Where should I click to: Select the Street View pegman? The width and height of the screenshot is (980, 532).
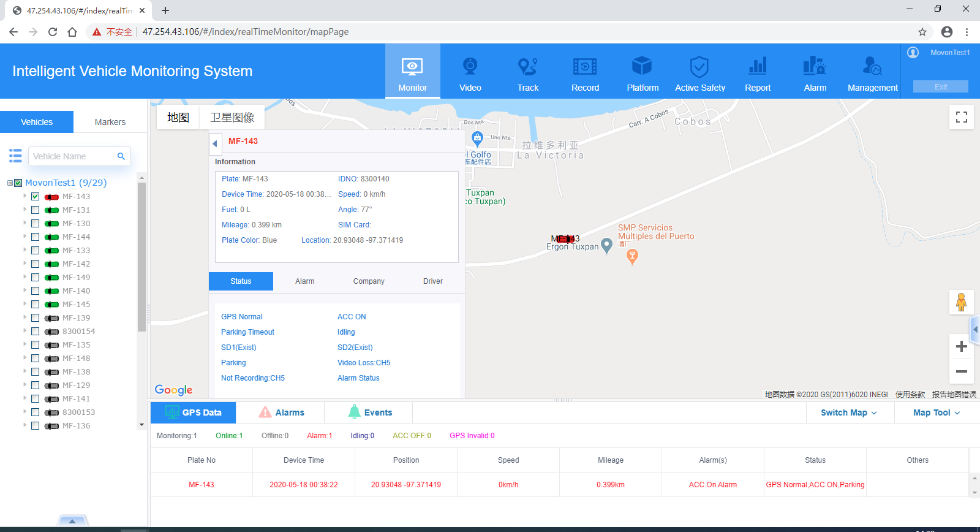click(962, 302)
